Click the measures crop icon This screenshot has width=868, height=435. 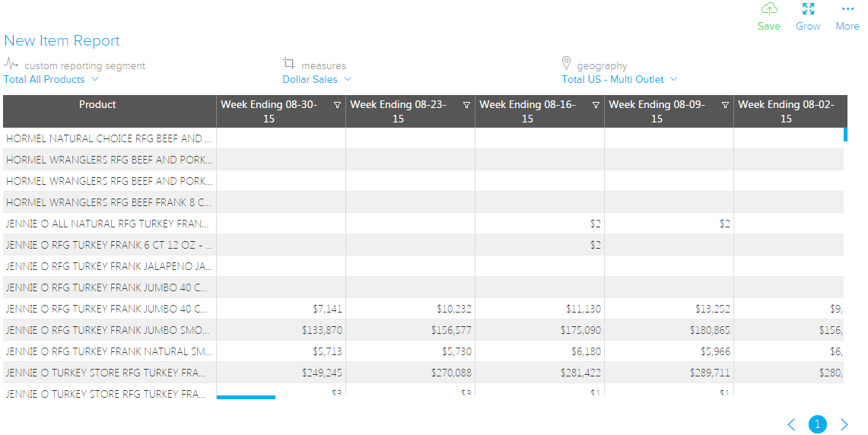289,63
